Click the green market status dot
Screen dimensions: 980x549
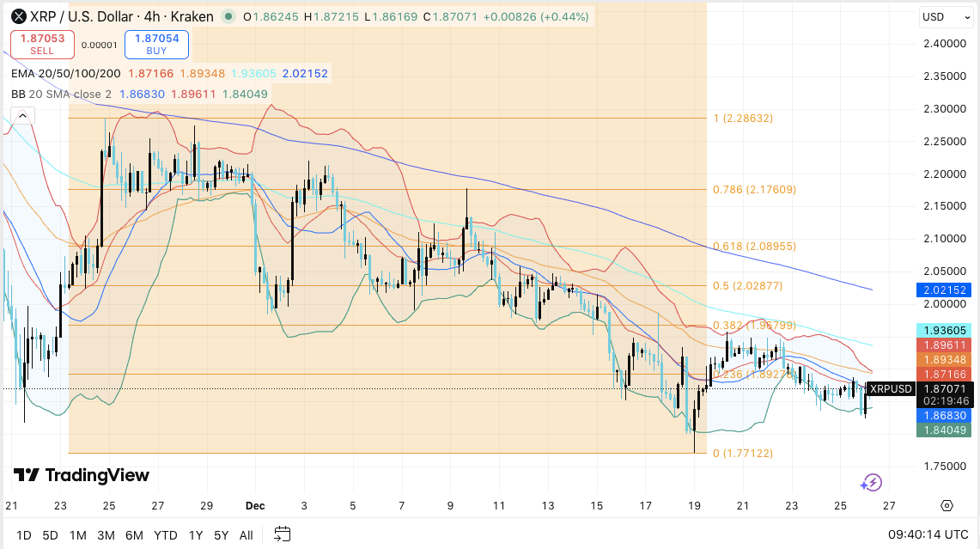tap(228, 16)
